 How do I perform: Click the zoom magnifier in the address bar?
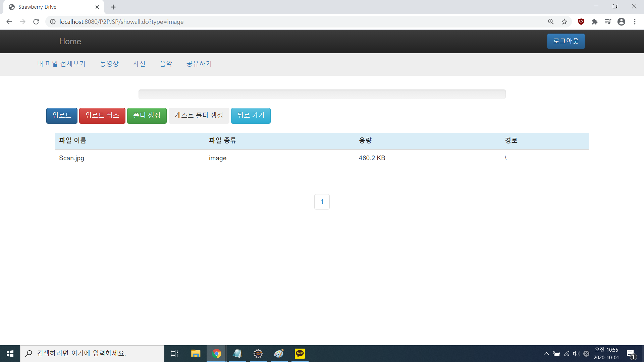tap(551, 21)
